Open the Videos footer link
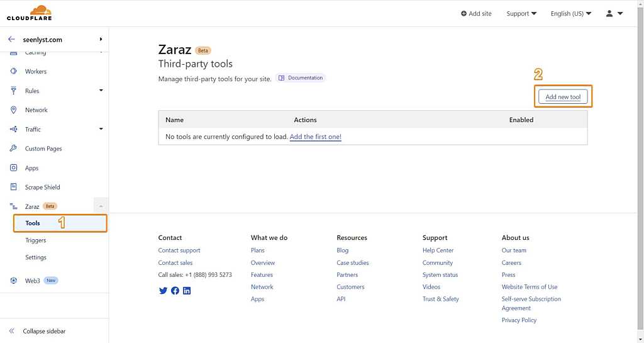 pos(431,287)
